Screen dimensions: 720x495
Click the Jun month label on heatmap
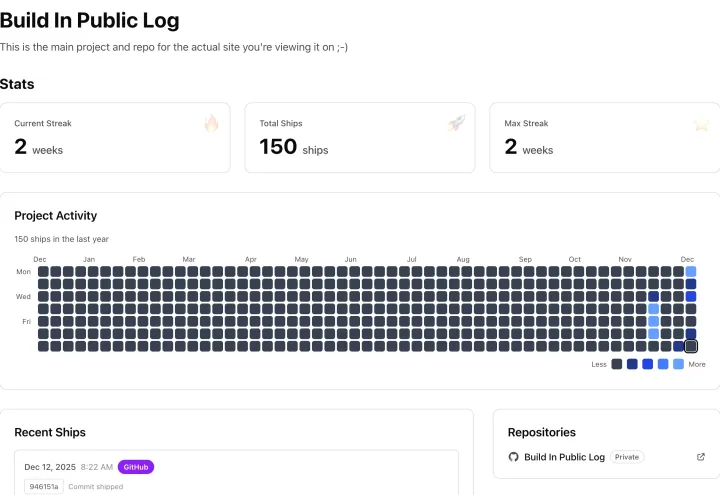point(350,259)
